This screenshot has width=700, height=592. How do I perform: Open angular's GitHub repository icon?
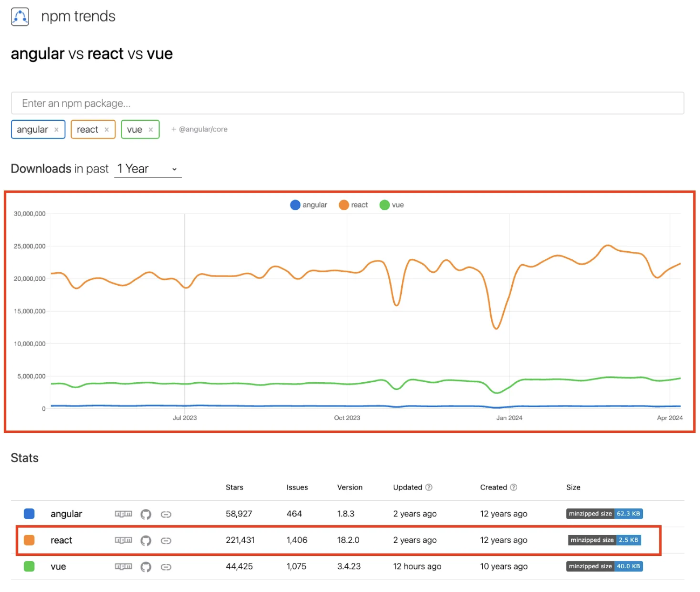point(146,514)
